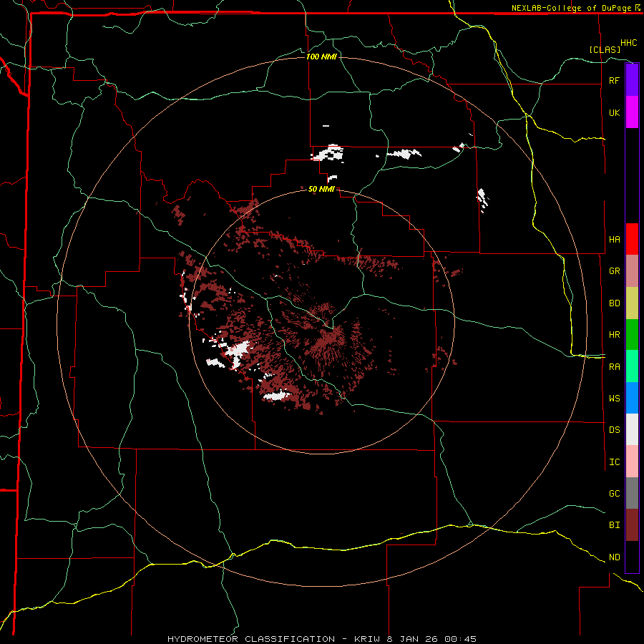Click the ND black legend block
This screenshot has height=644, width=644.
point(632,557)
